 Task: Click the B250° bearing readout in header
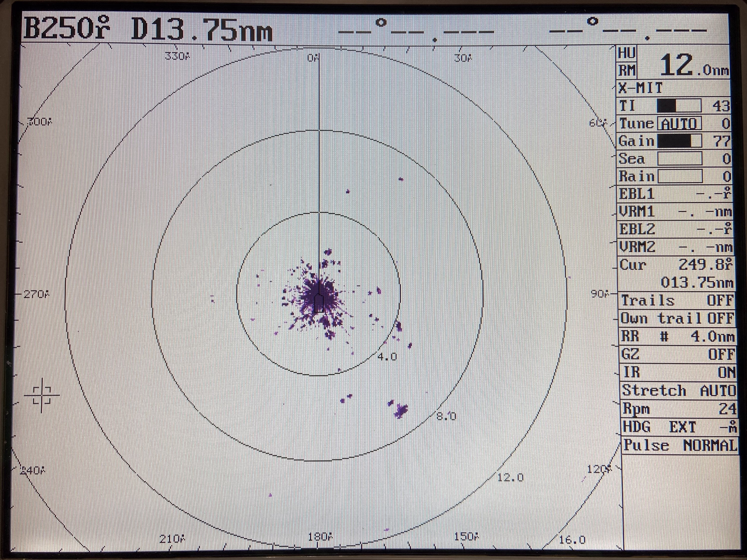click(x=67, y=29)
